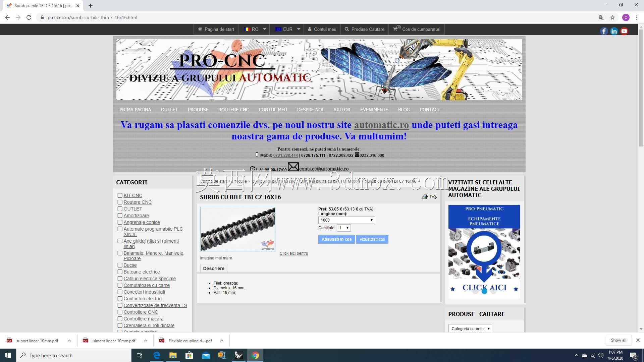
Task: Check the OUTLET category box
Action: tap(120, 209)
